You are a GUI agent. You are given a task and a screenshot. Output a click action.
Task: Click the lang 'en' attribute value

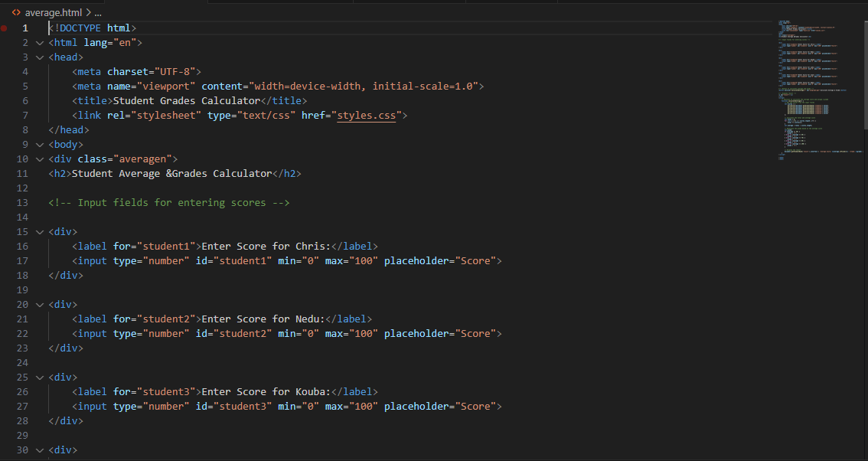click(125, 43)
